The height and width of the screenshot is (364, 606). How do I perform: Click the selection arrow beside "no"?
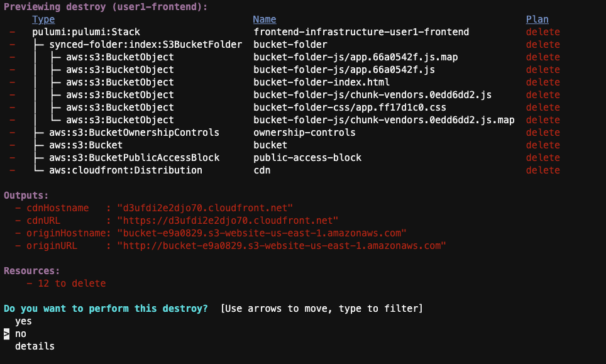7,334
